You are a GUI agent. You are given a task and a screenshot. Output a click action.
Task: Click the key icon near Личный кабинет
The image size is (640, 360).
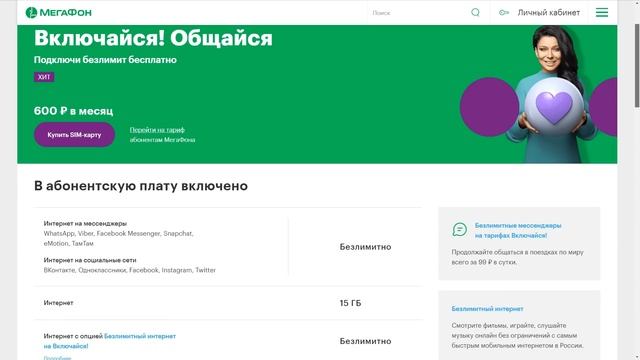click(x=504, y=13)
